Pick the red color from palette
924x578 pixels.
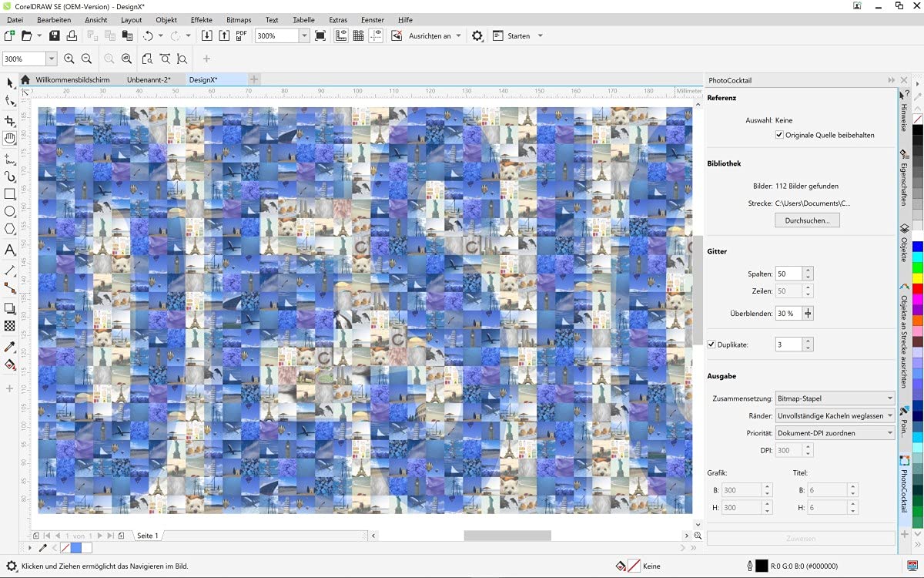click(x=917, y=288)
